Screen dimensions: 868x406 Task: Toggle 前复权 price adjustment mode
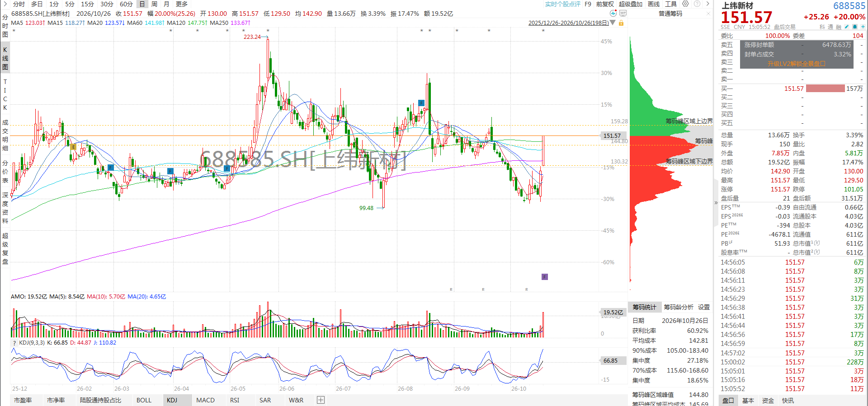(x=605, y=4)
